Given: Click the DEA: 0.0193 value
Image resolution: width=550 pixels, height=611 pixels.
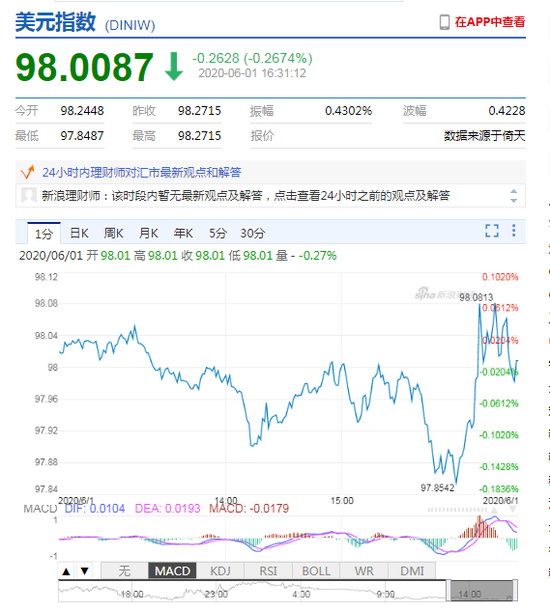Looking at the screenshot, I should tap(168, 509).
